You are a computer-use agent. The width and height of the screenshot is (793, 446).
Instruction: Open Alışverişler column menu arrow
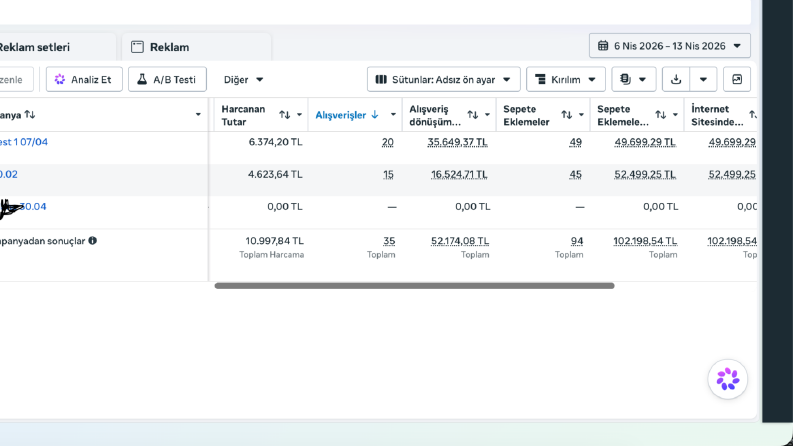point(393,115)
